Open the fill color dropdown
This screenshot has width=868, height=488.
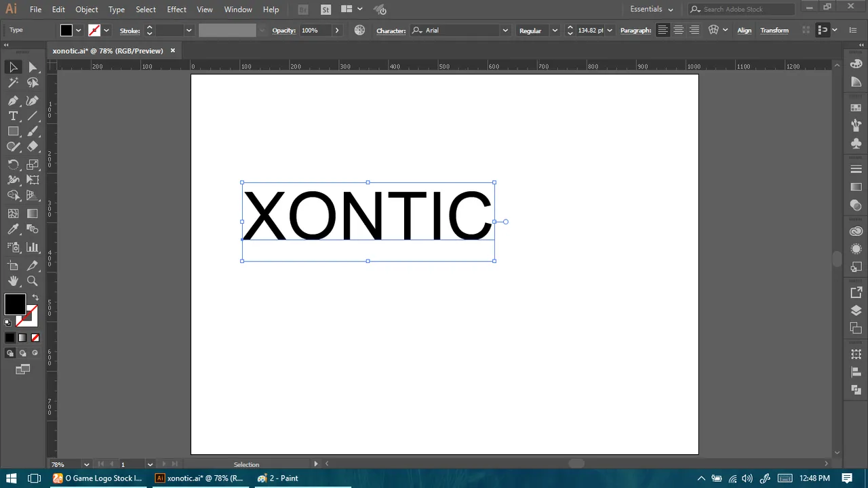(79, 30)
